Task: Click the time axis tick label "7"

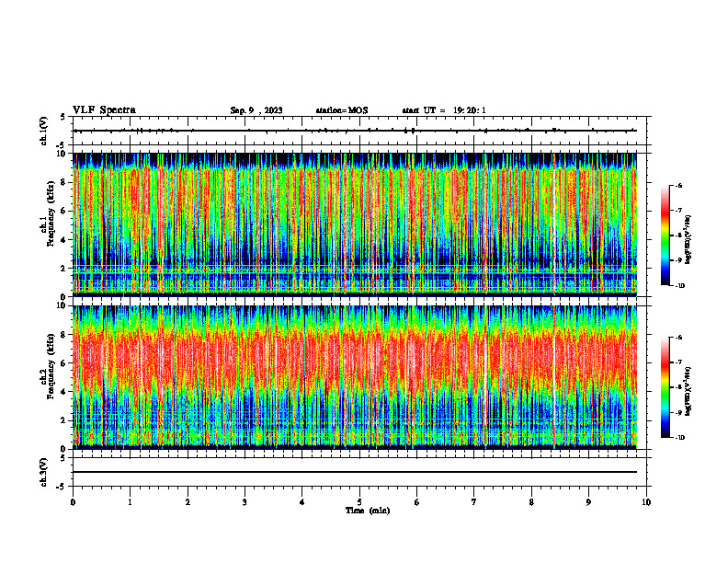Action: coord(474,502)
